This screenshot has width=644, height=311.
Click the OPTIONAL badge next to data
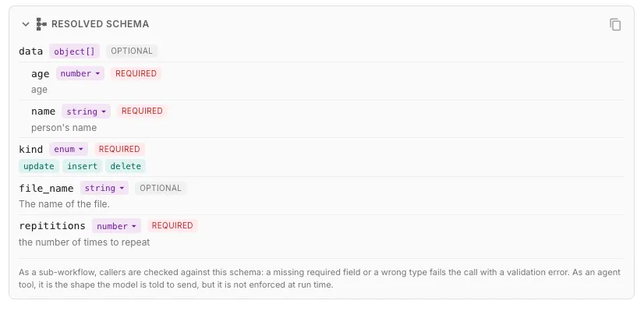[132, 51]
